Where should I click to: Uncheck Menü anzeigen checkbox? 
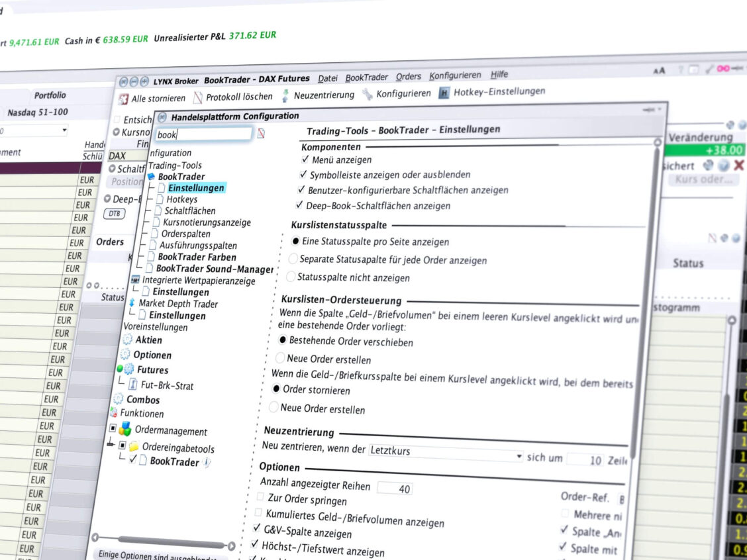305,160
